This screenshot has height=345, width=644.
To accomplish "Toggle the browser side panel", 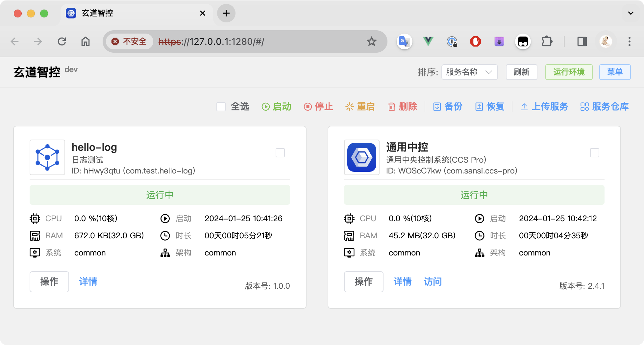I will 582,41.
